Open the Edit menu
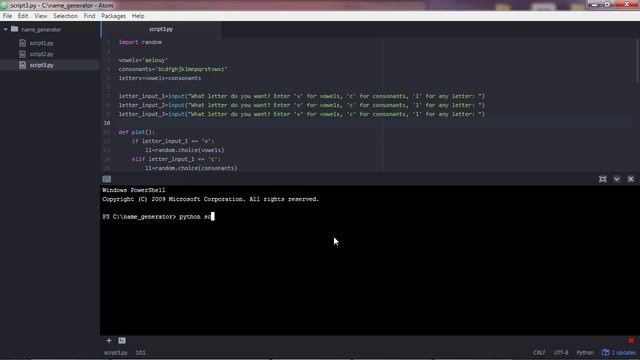The image size is (640, 360). pyautogui.click(x=23, y=16)
